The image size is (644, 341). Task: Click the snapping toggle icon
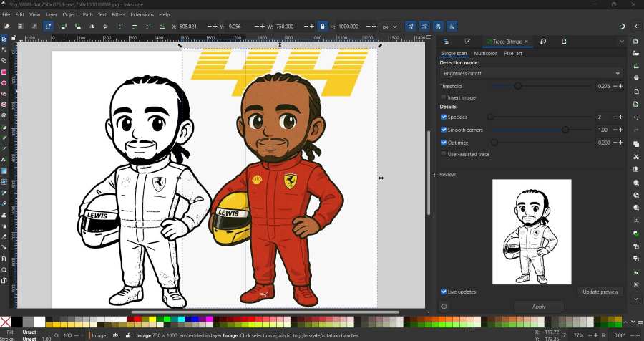click(623, 27)
